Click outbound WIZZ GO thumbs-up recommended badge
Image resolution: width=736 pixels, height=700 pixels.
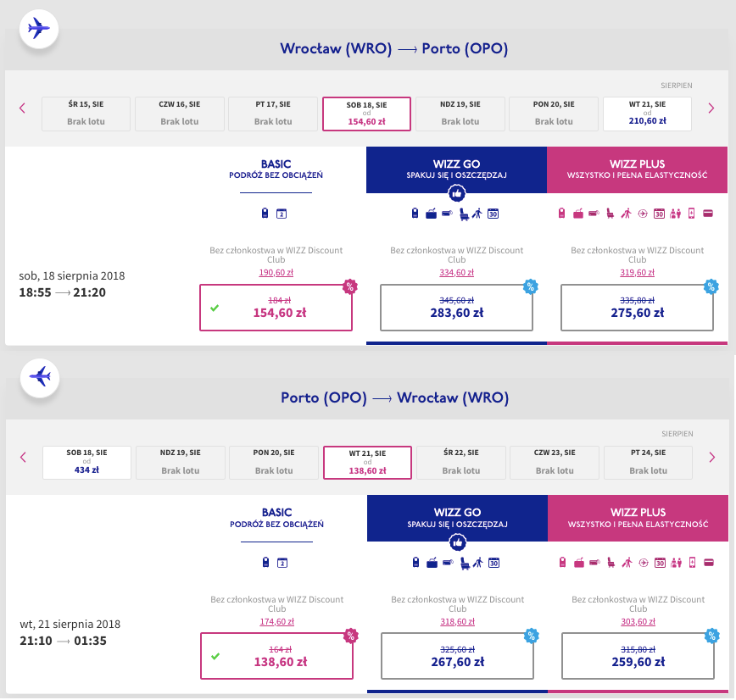[457, 193]
